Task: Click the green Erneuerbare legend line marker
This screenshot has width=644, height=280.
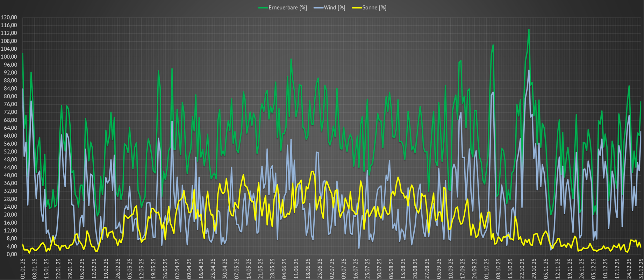Action: pyautogui.click(x=263, y=8)
